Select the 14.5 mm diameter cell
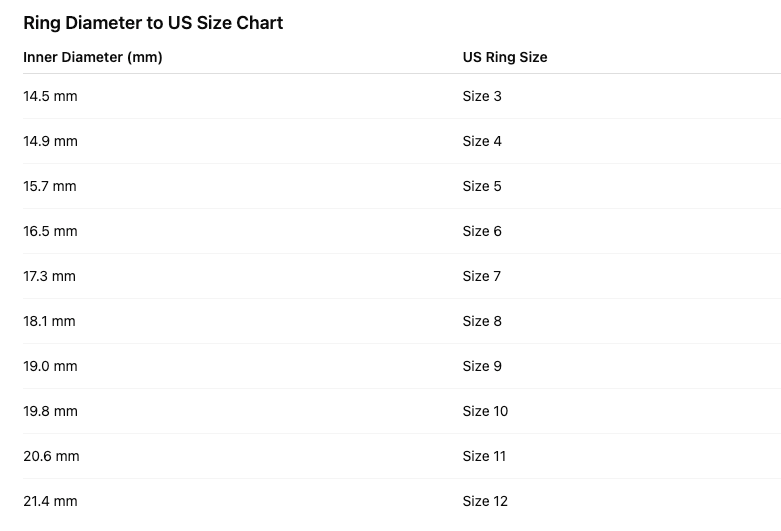 [x=50, y=96]
